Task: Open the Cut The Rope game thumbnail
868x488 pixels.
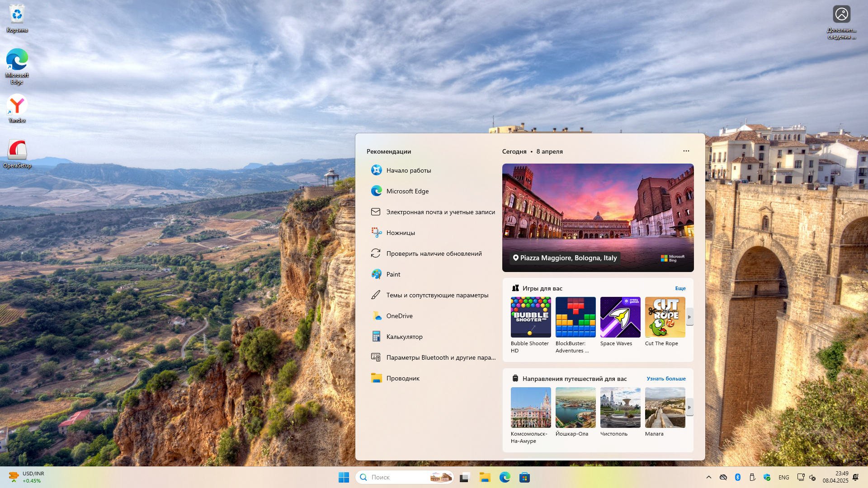Action: coord(665,317)
